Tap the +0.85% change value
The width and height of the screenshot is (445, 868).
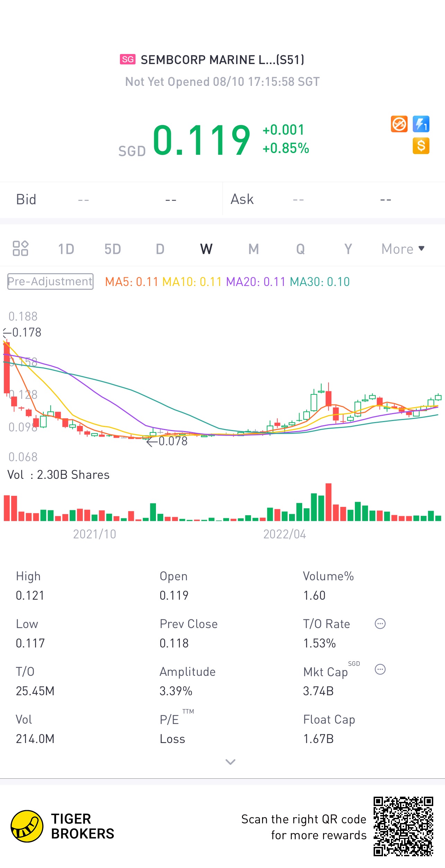[x=286, y=148]
